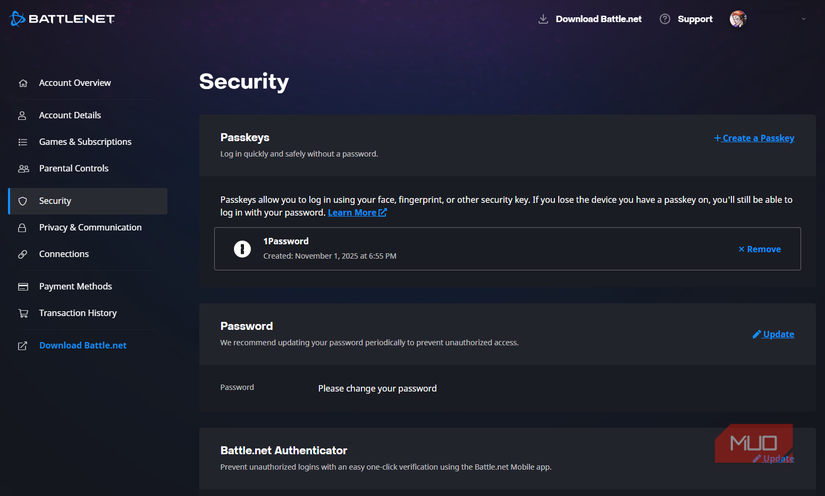Image resolution: width=825 pixels, height=496 pixels.
Task: Click the pencil icon beside Password Update
Action: pos(757,334)
